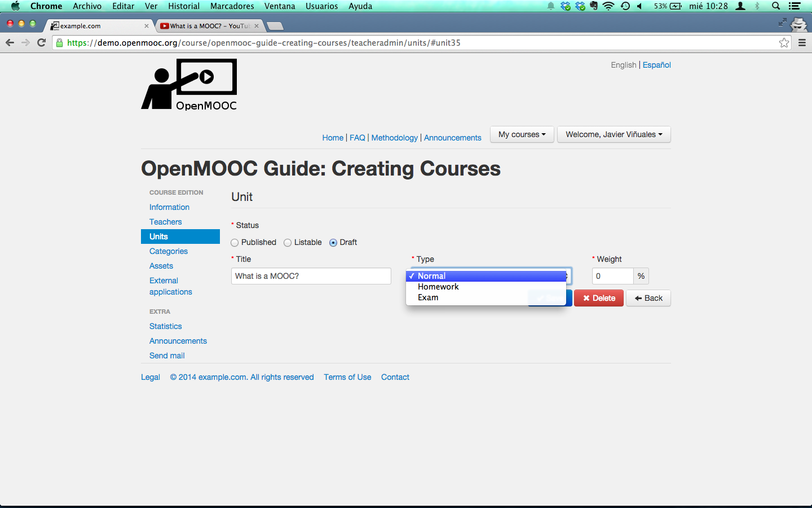This screenshot has height=508, width=812.
Task: Choose Normal in the Type dropdown
Action: click(486, 276)
